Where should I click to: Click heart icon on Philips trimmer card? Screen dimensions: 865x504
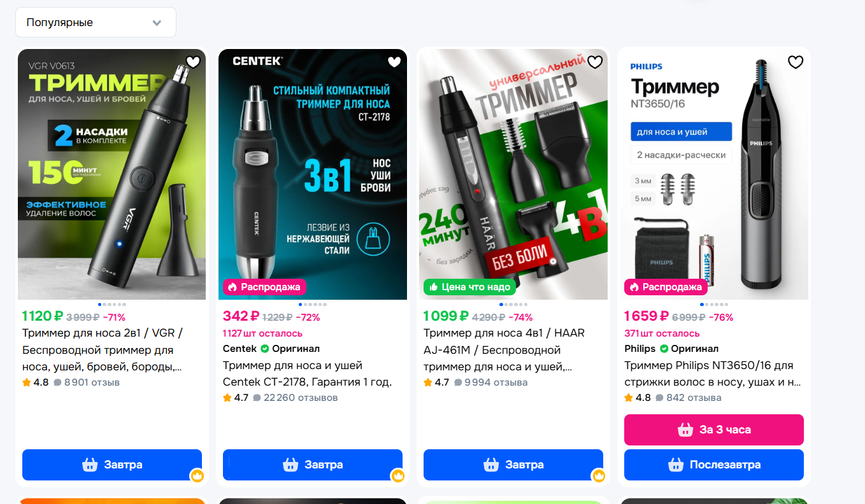coord(796,62)
